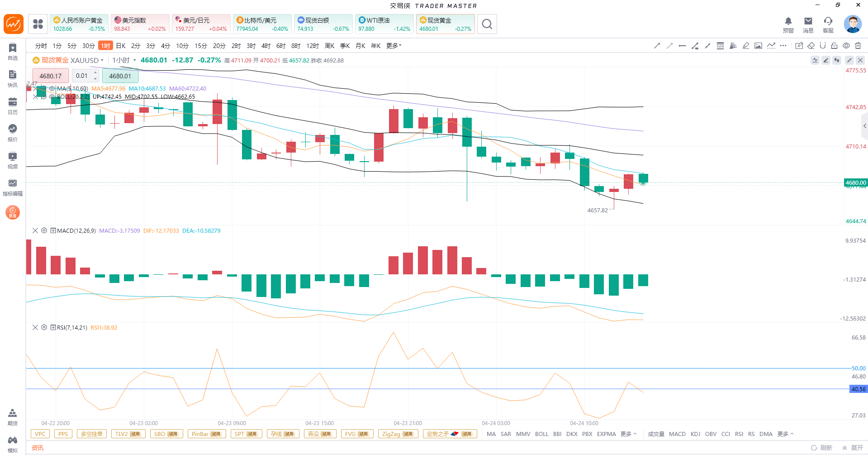
Task: Expand the right side panel arrow
Action: (864, 126)
